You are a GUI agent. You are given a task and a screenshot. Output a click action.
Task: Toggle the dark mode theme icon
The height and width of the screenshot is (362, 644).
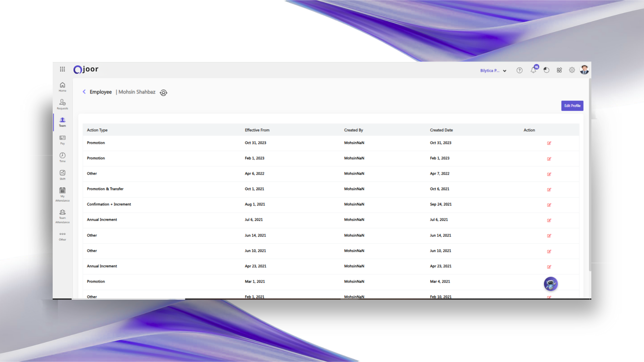click(546, 70)
